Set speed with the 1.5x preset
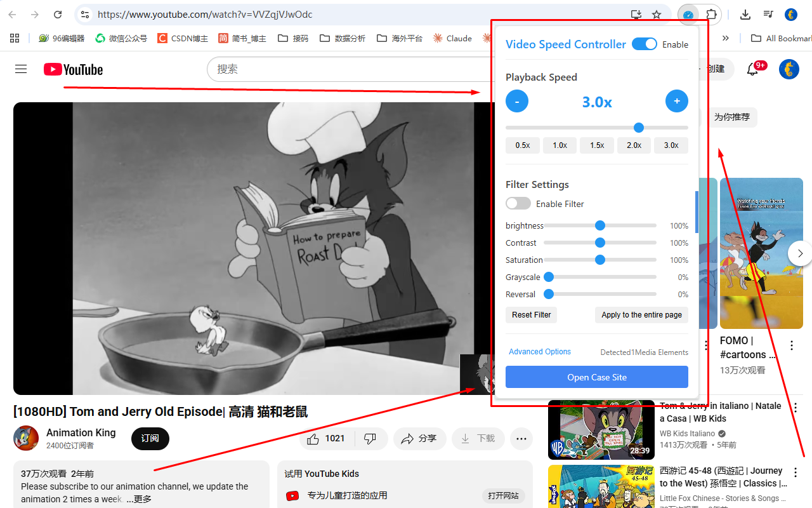This screenshot has width=812, height=508. [597, 145]
